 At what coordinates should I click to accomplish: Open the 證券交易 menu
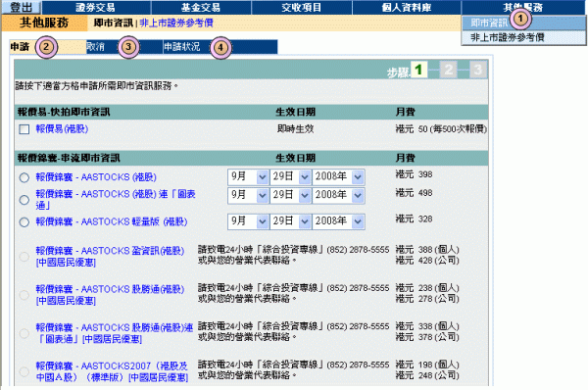[96, 7]
